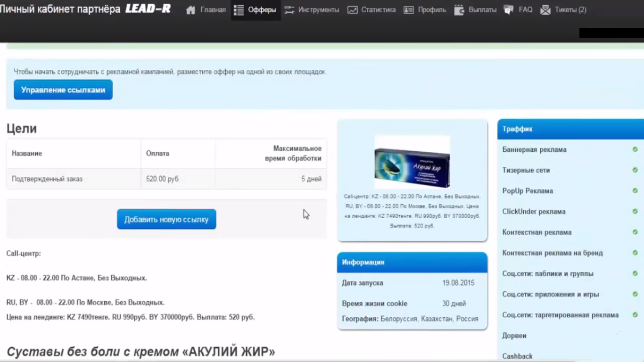Viewport: 644px width, 362px height.
Task: Click the green check beside plain Контекстная реклама
Action: pos(635,232)
